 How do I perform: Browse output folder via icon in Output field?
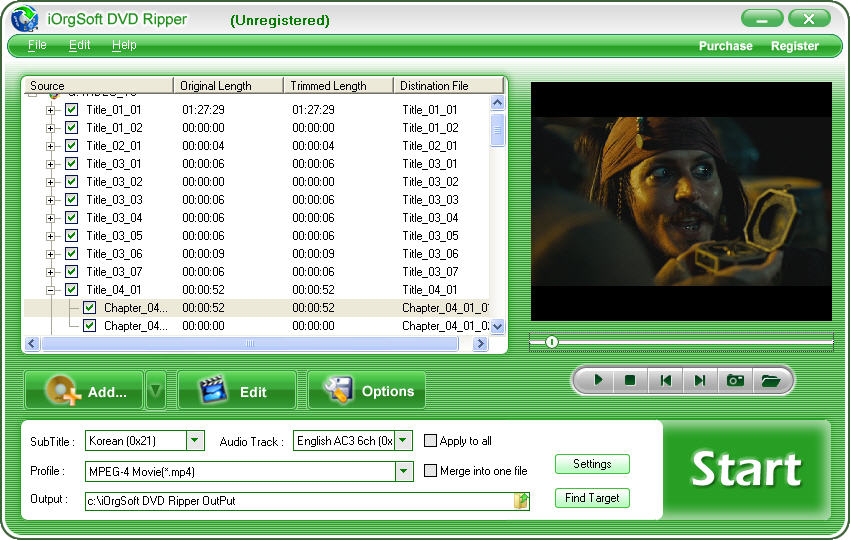[x=521, y=501]
